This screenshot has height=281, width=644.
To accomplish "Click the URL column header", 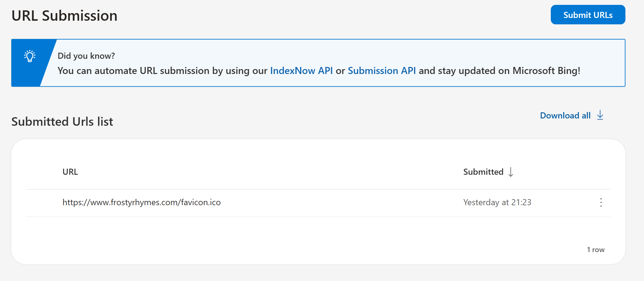I will coord(70,172).
